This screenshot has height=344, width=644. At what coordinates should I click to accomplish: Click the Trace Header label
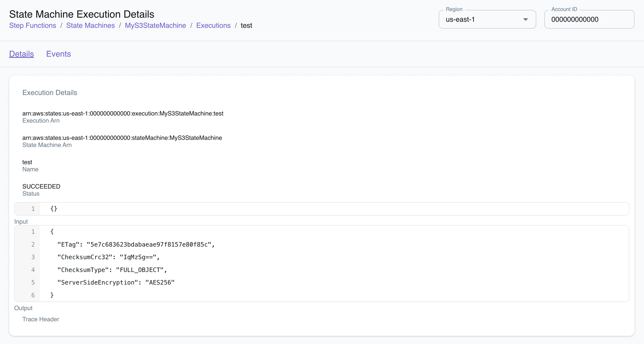click(x=40, y=319)
